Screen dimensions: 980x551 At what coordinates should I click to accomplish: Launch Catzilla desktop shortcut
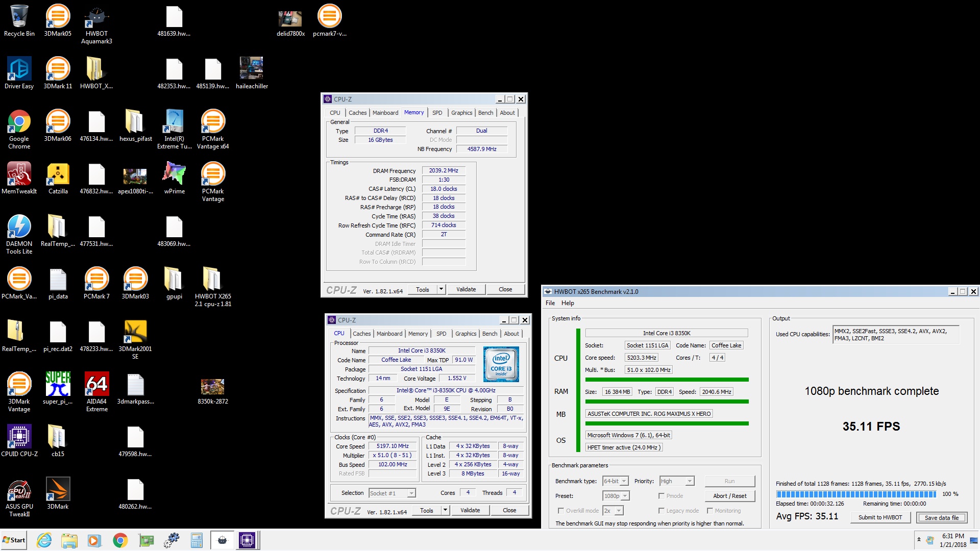58,178
